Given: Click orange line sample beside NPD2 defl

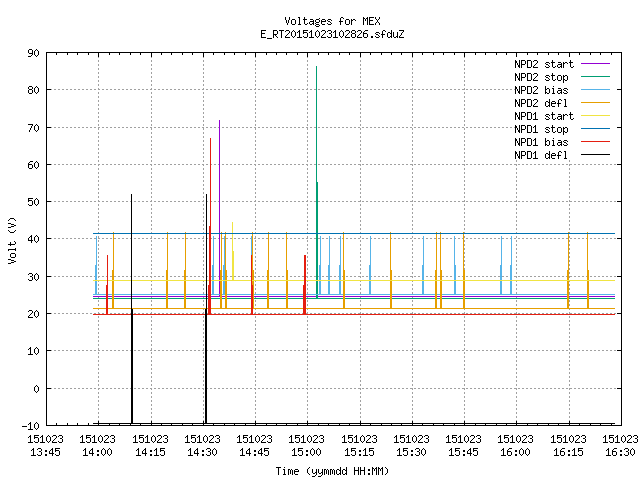Looking at the screenshot, I should pyautogui.click(x=595, y=102).
